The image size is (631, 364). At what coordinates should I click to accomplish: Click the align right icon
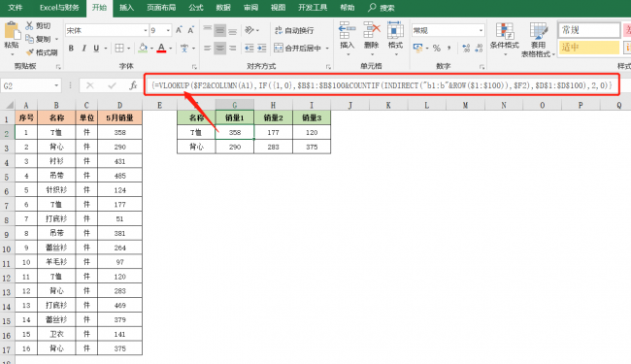(233, 49)
